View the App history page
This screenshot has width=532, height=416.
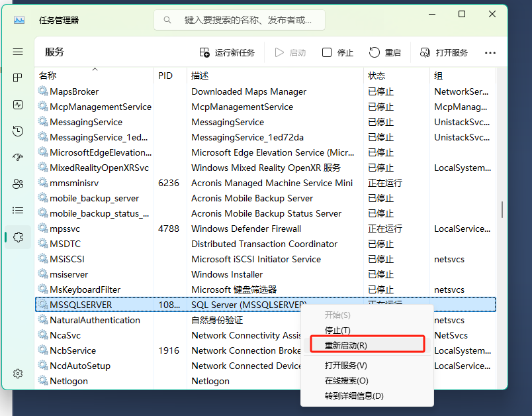(x=17, y=130)
